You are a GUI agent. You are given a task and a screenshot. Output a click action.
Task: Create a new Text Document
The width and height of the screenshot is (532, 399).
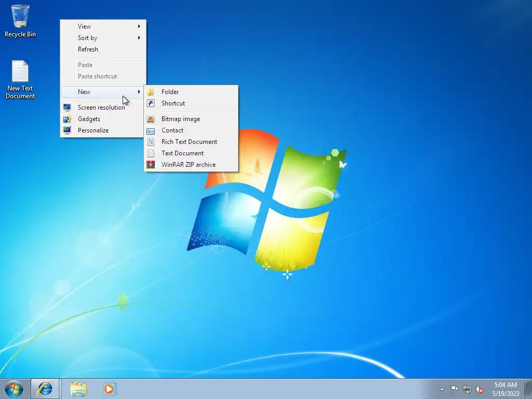191,153
